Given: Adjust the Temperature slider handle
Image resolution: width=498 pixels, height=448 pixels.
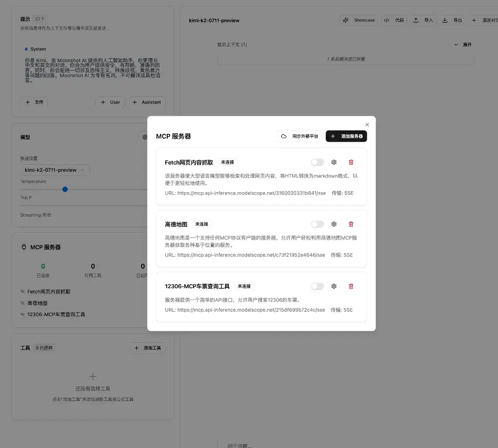Looking at the screenshot, I should [x=65, y=189].
